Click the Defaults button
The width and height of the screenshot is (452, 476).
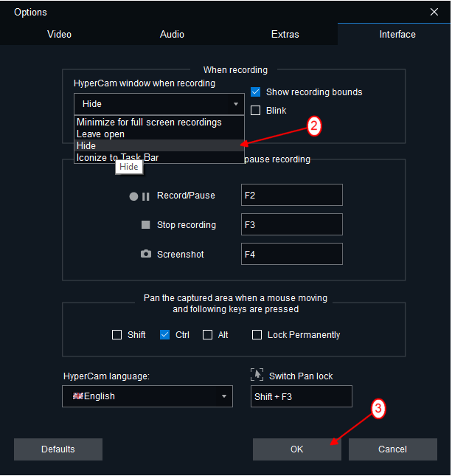[x=58, y=449]
